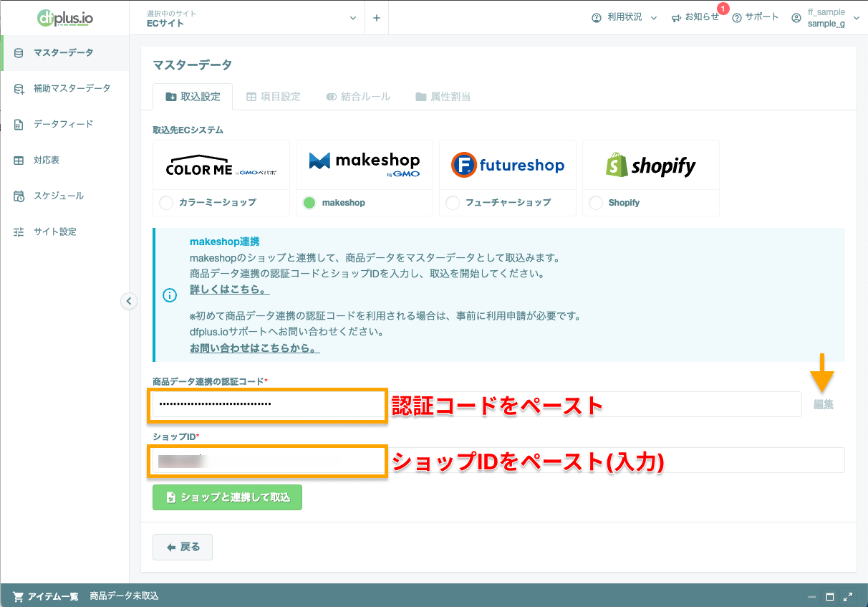The height and width of the screenshot is (607, 868).
Task: Expand bottom panel to fullscreen
Action: pyautogui.click(x=848, y=596)
